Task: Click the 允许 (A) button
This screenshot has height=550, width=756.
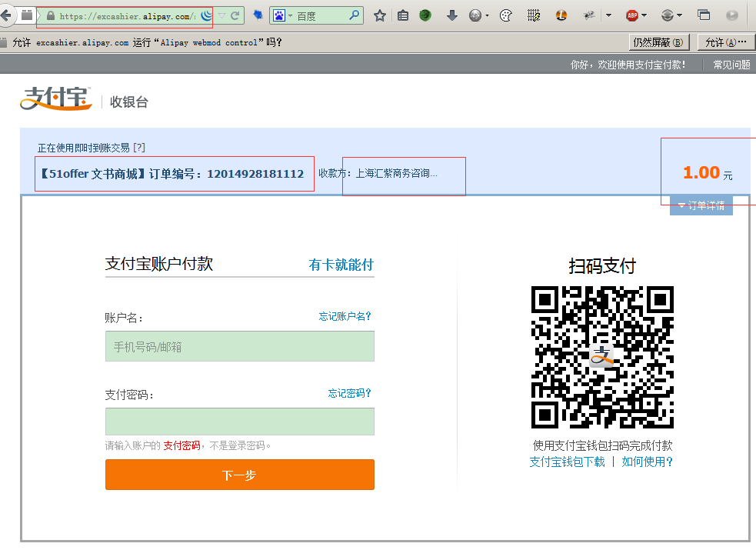Action: 727,42
